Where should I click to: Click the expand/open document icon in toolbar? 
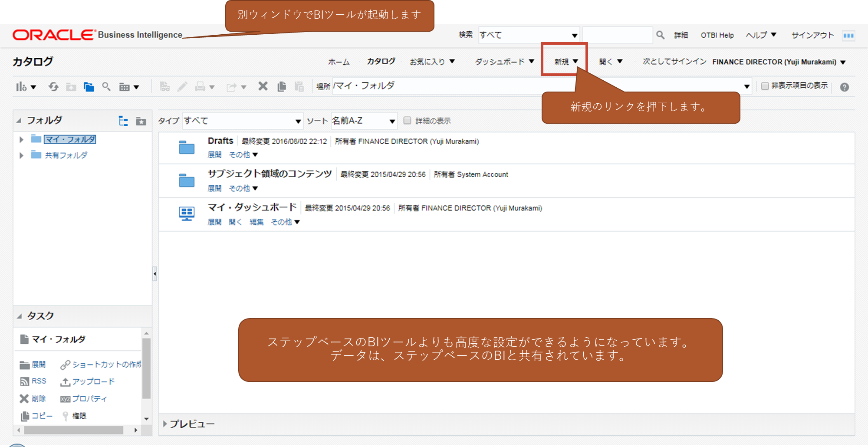tap(164, 87)
